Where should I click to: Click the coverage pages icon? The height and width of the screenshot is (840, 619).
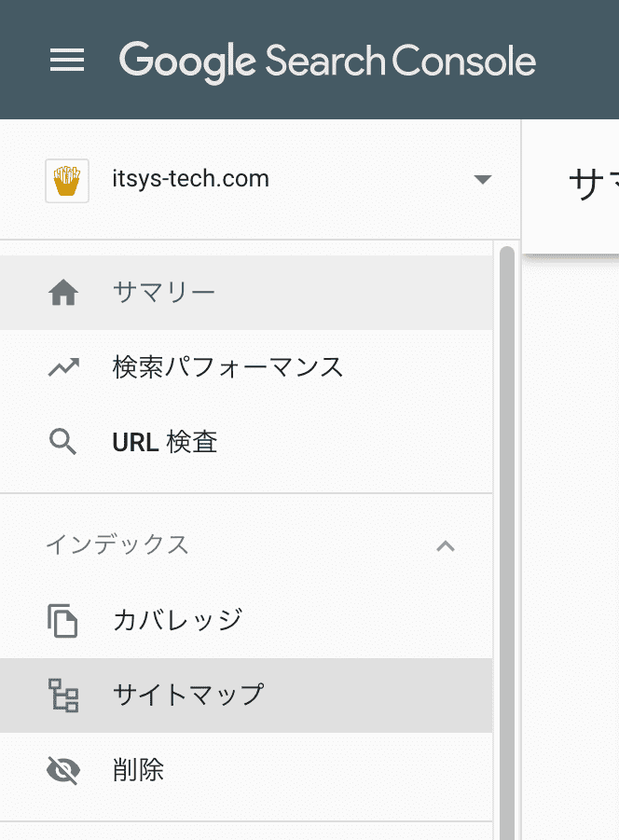click(x=62, y=620)
